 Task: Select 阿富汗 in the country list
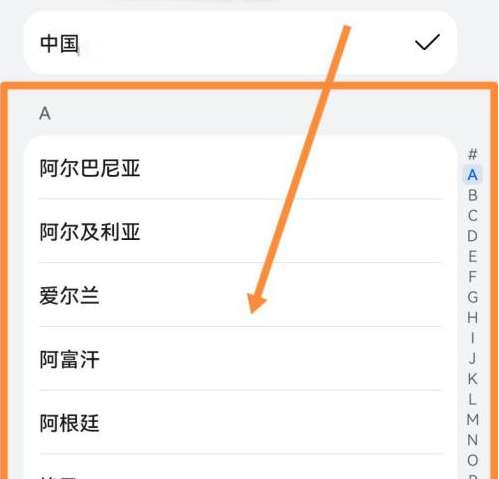tap(240, 359)
